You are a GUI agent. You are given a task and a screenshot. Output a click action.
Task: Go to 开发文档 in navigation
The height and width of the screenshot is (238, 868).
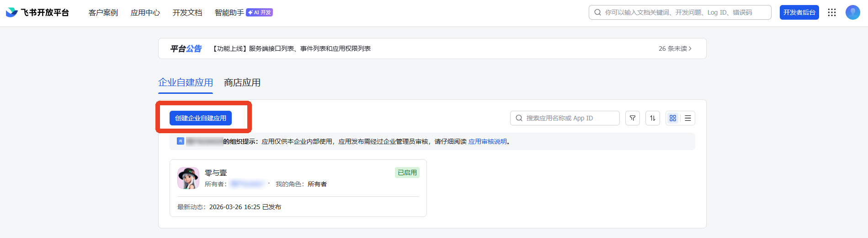click(187, 12)
